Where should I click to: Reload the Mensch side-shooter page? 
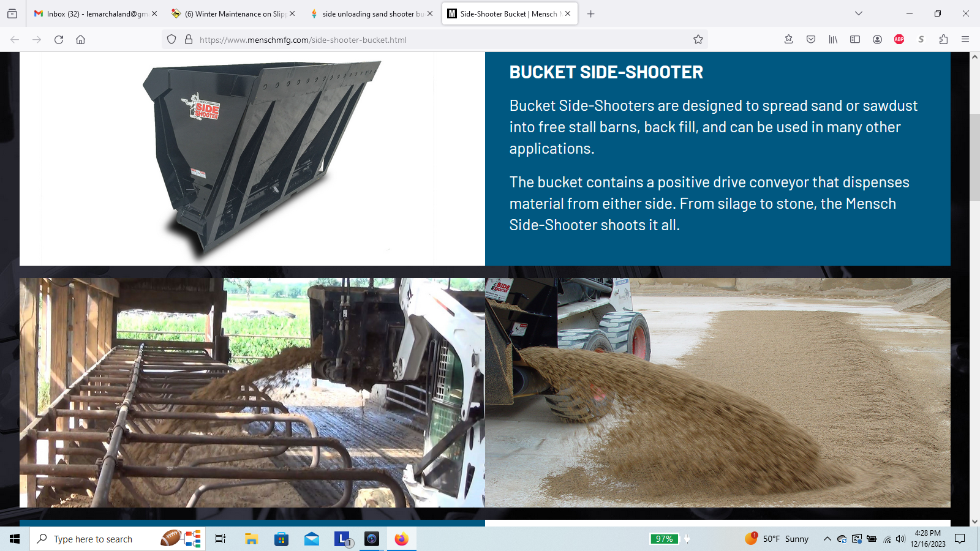[59, 40]
